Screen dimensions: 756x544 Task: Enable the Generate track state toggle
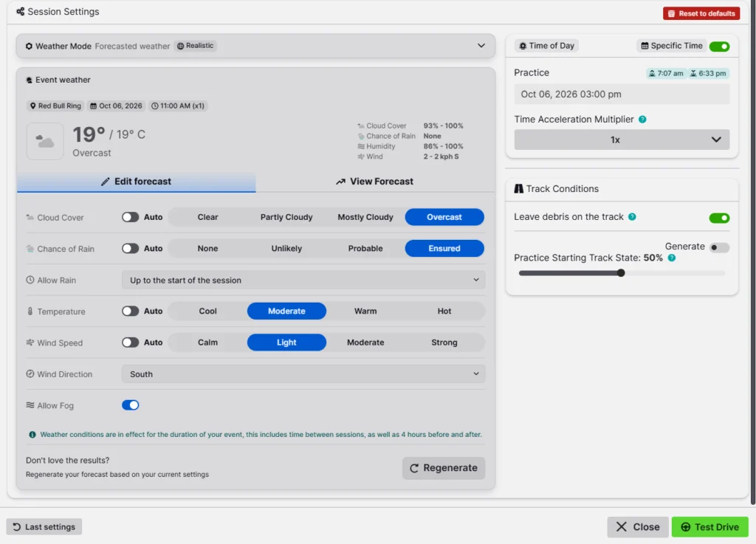tap(719, 248)
